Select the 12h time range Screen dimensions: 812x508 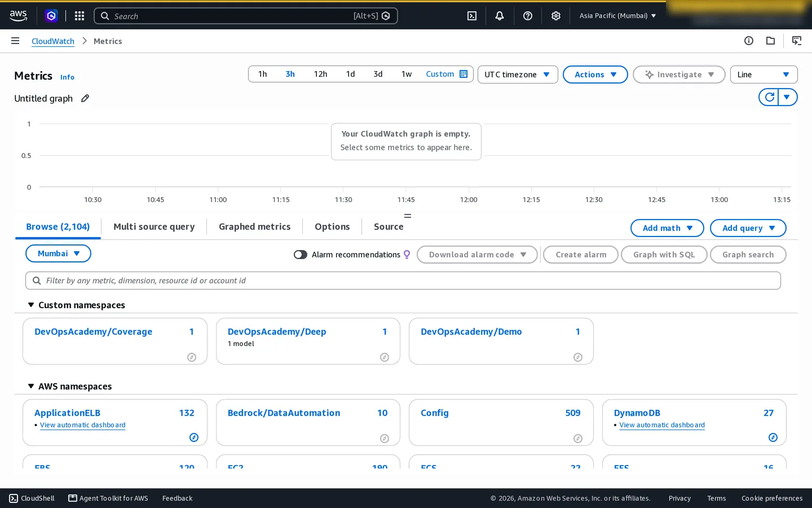coord(320,74)
